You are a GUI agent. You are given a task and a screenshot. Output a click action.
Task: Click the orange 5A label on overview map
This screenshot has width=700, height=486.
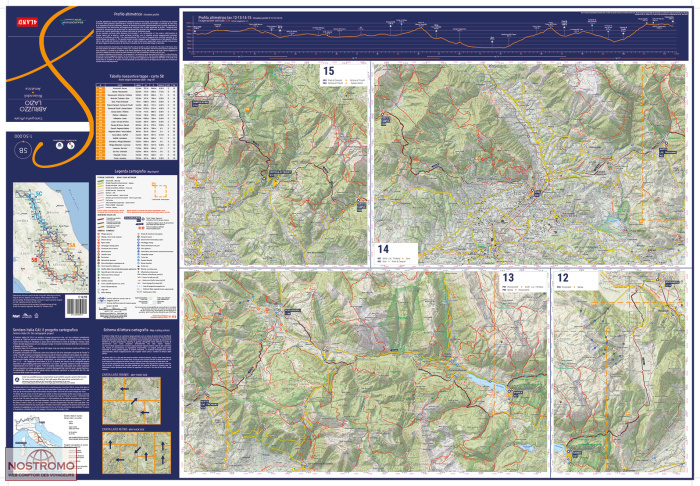click(72, 245)
